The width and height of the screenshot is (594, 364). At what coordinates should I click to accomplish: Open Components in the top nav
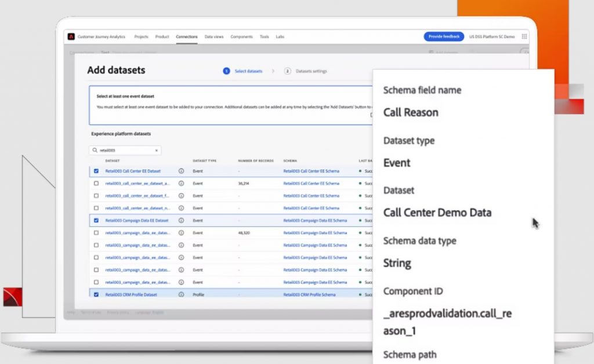pyautogui.click(x=242, y=37)
